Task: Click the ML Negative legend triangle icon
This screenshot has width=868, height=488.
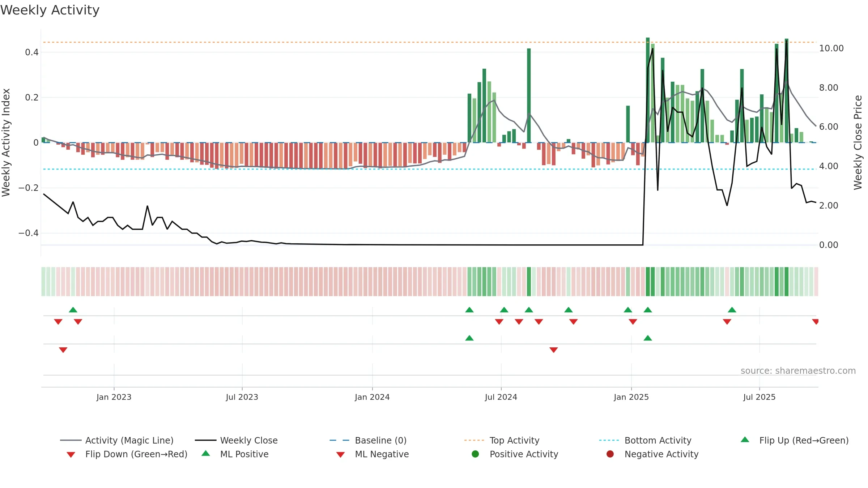Action: (x=341, y=455)
